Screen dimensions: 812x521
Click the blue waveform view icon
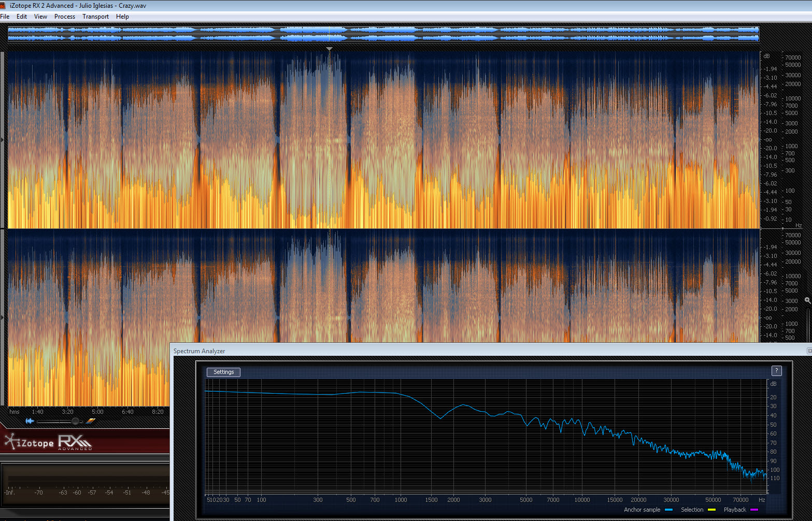[30, 421]
